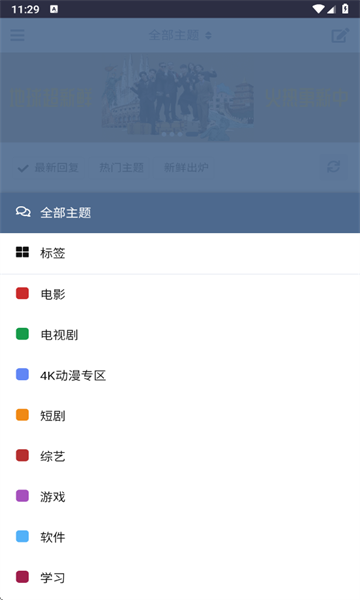The image size is (360, 600).
Task: Tap the battery icon in status bar
Action: pos(345,9)
